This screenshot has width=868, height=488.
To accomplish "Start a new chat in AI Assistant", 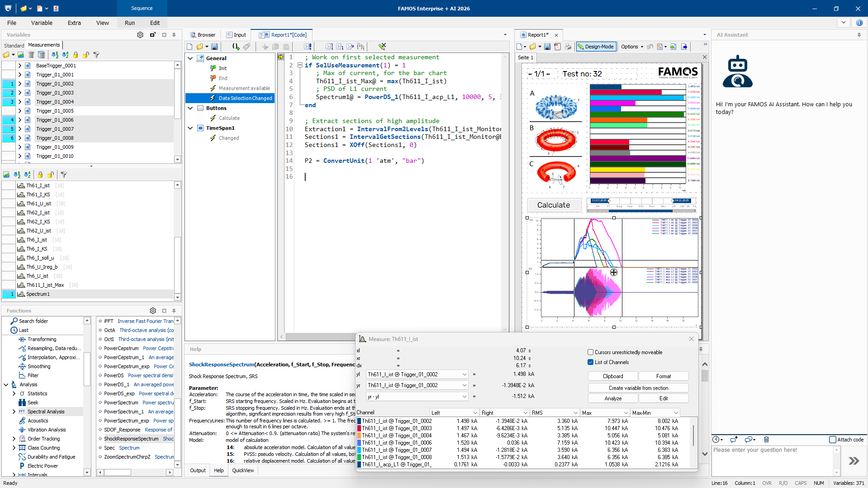I will pyautogui.click(x=733, y=439).
